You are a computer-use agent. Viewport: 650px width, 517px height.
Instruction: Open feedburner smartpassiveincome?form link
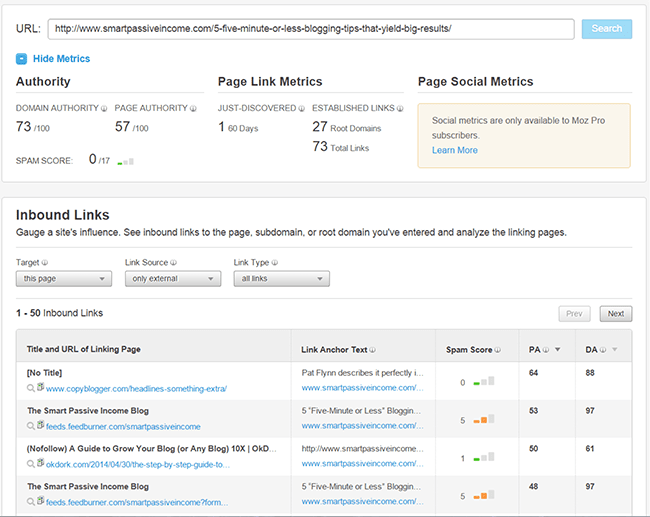tap(137, 502)
